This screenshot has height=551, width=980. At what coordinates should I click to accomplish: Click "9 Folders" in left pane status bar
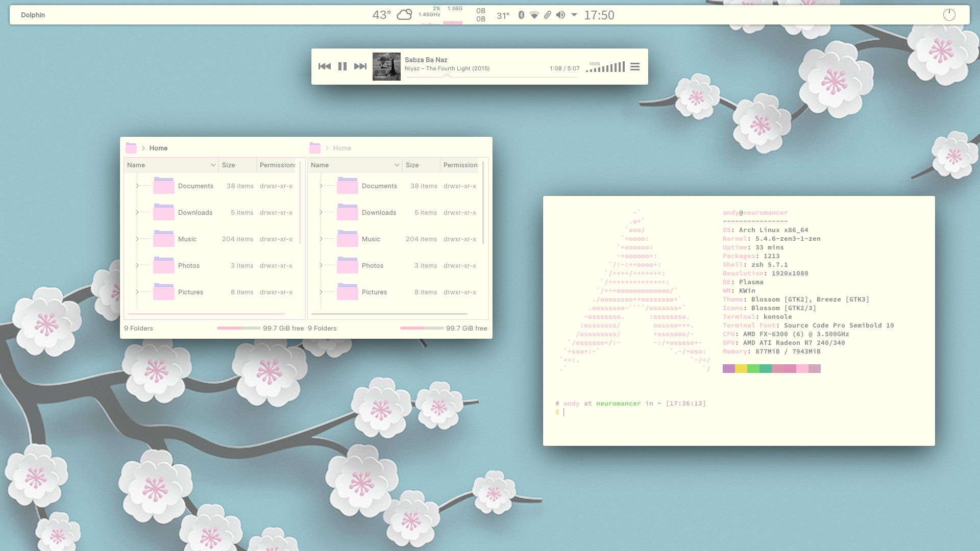[x=138, y=328]
